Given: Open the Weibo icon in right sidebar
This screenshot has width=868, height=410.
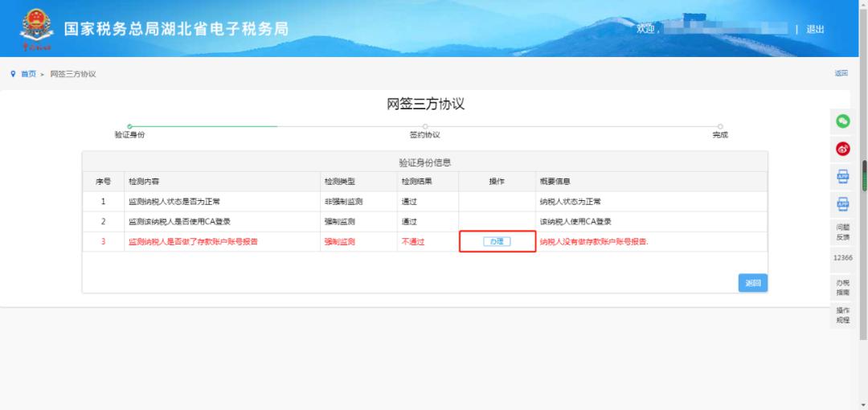Looking at the screenshot, I should [x=844, y=149].
